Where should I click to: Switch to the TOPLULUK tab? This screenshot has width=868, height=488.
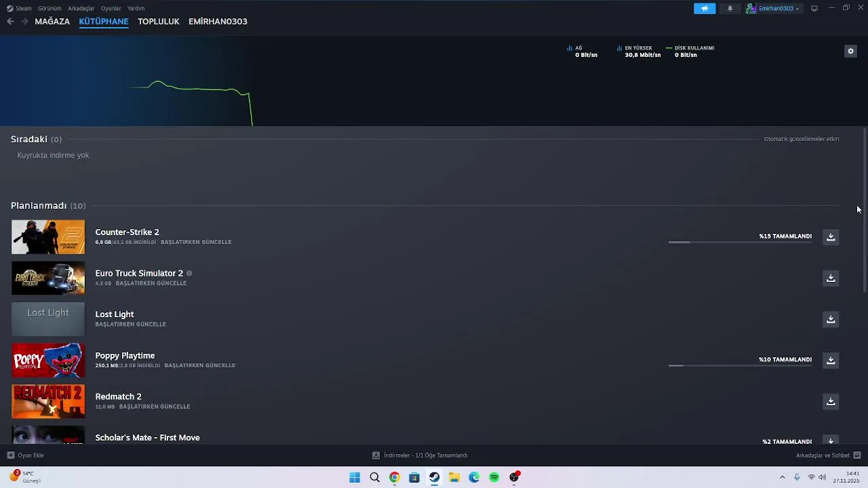pos(159,21)
